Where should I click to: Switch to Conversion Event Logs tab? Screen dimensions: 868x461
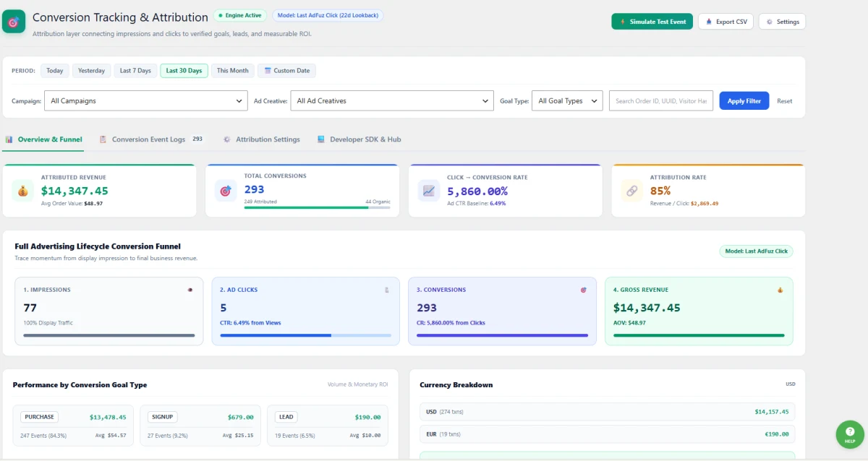[x=151, y=139]
